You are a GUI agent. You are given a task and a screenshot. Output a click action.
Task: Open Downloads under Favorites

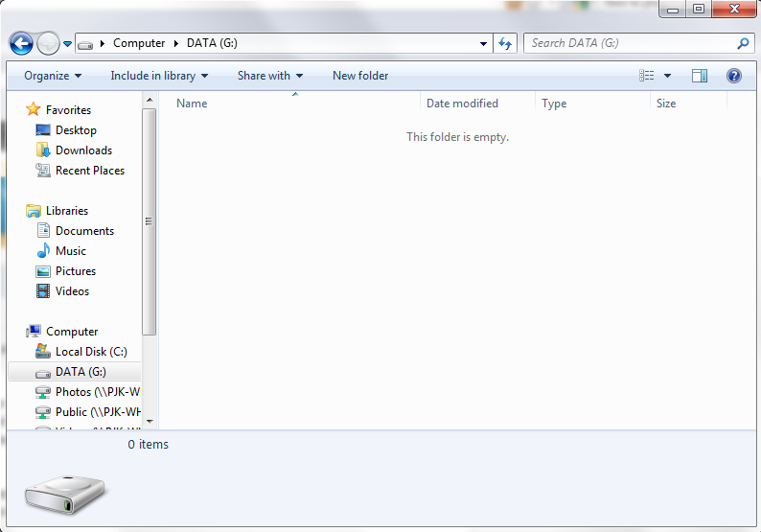click(x=84, y=150)
